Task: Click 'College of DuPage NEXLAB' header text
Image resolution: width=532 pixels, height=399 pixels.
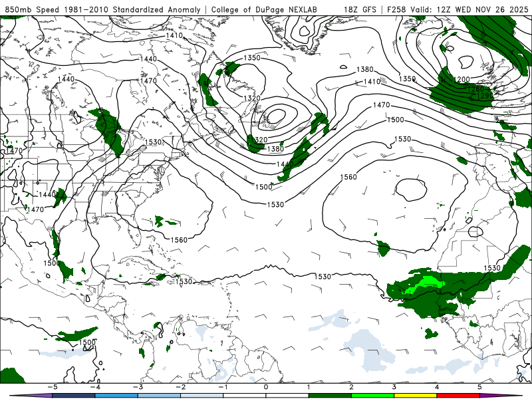Action: tap(264, 9)
